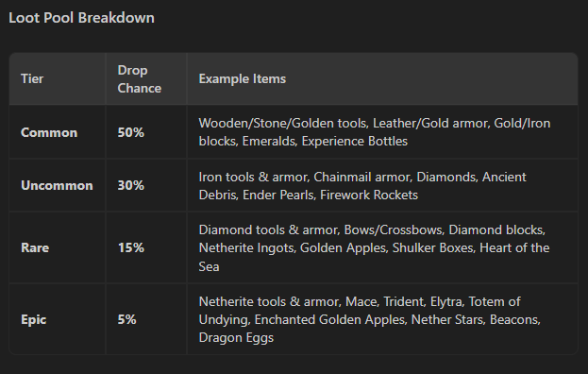Click the Example Items column header

(x=243, y=78)
